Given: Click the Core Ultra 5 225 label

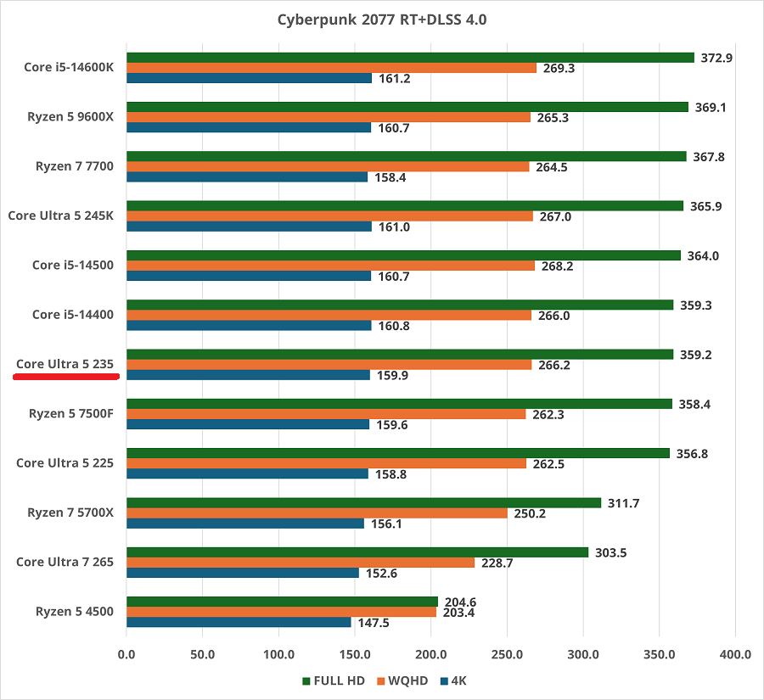Looking at the screenshot, I should coord(65,463).
